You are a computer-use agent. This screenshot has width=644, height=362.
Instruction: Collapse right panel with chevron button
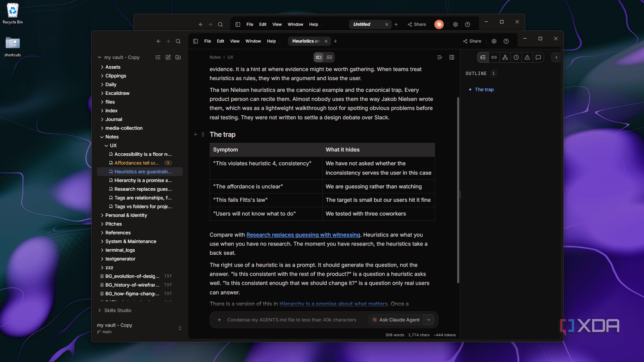click(x=557, y=57)
